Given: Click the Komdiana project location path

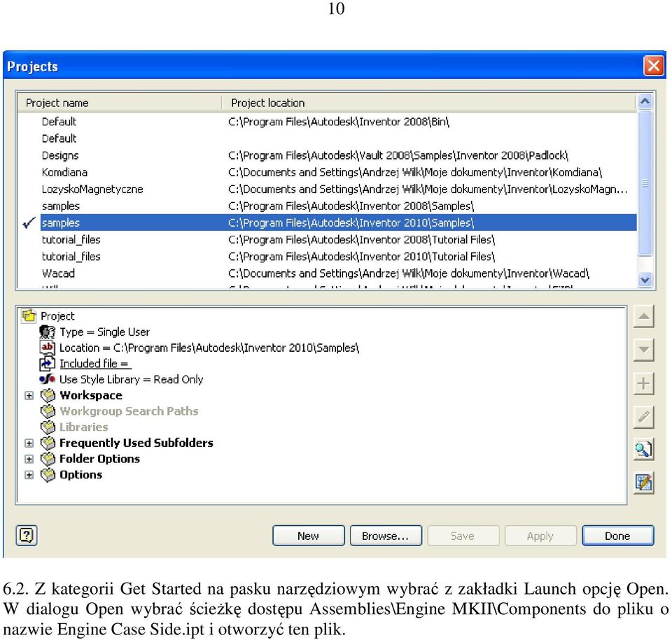Looking at the screenshot, I should pyautogui.click(x=415, y=172).
